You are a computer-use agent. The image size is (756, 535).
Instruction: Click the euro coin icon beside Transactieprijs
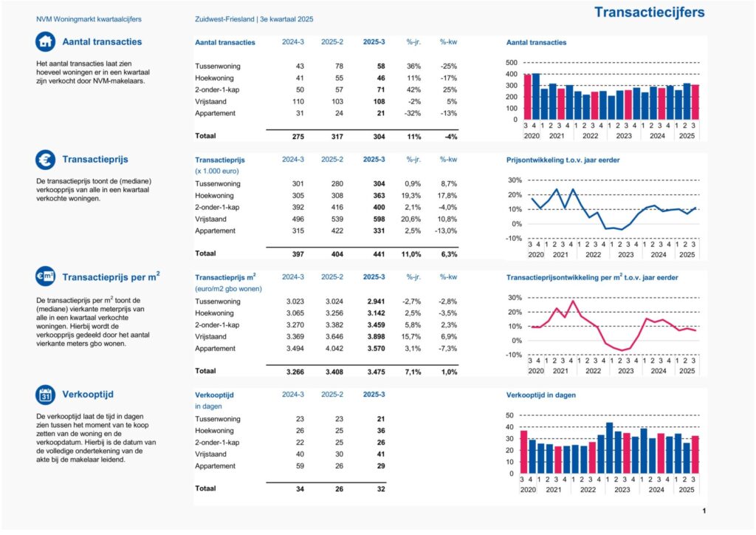coord(46,159)
